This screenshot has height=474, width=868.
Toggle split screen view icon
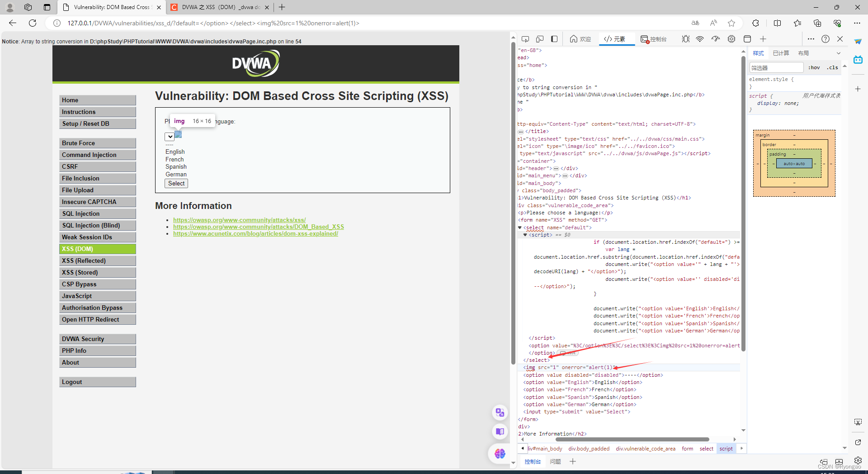[778, 23]
